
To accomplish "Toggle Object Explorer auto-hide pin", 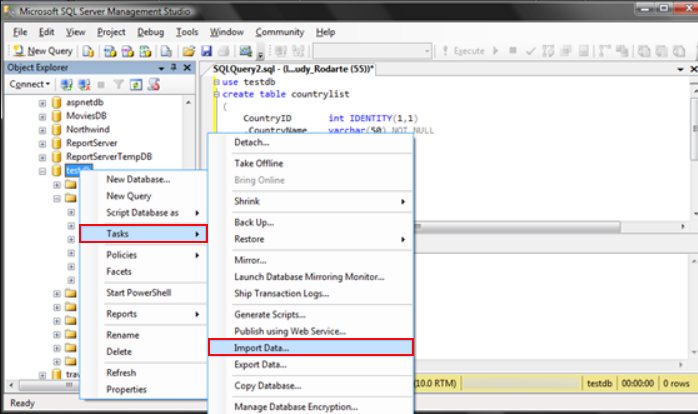I will pos(174,68).
